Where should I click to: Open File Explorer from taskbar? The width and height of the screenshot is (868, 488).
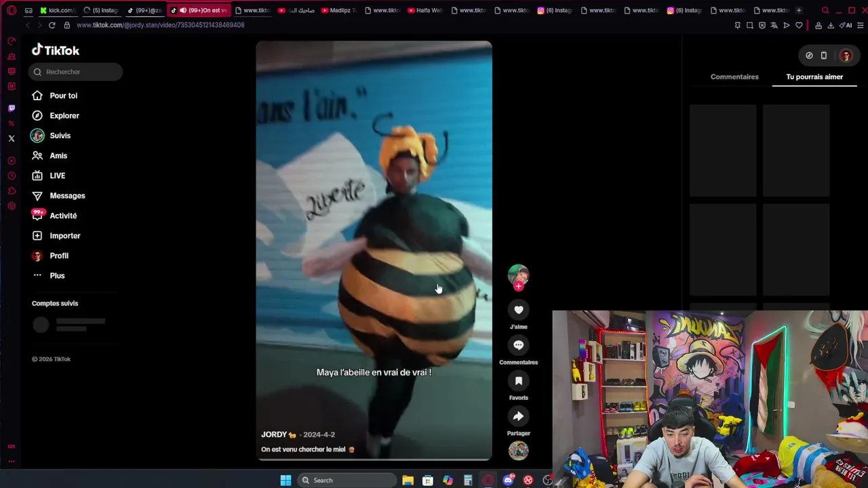408,480
